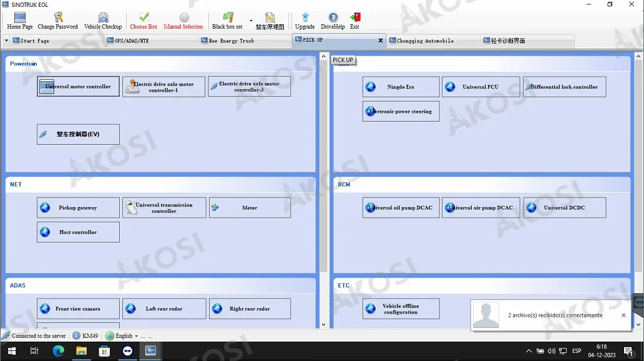Screen dimensions: 644x361
Task: Click the right panel scrollbar up arrow
Action: [x=638, y=56]
